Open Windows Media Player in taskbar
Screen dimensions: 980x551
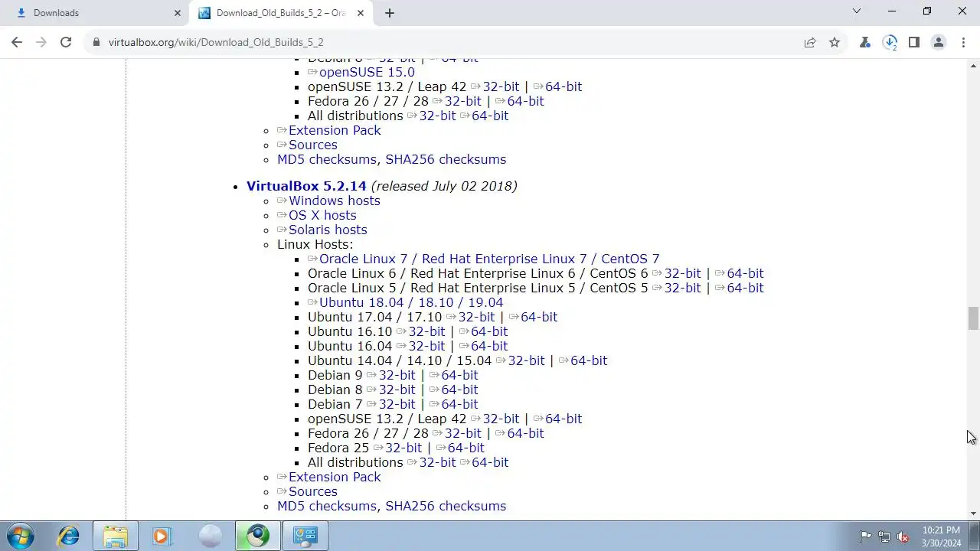click(x=162, y=536)
